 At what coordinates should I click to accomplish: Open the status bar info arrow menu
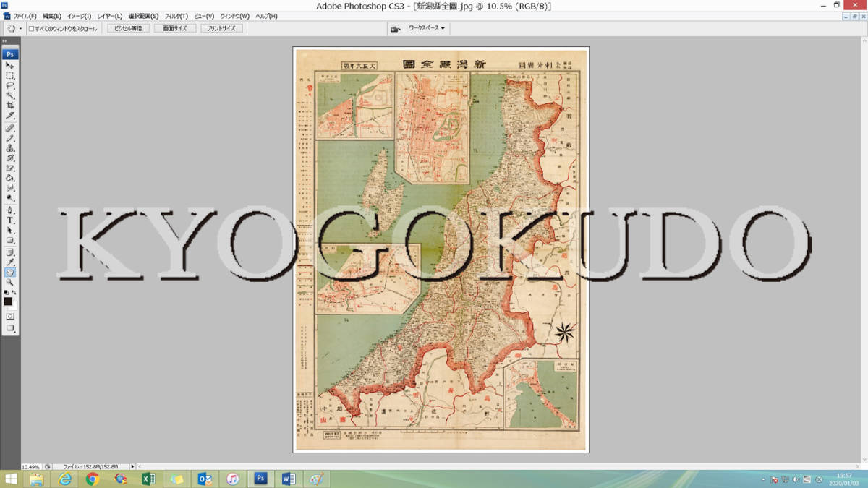[x=132, y=467]
